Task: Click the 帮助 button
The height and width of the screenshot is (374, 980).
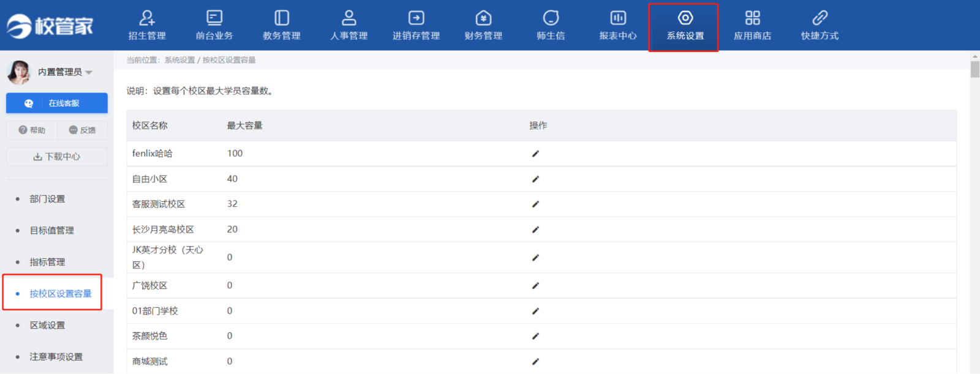Action: [32, 130]
